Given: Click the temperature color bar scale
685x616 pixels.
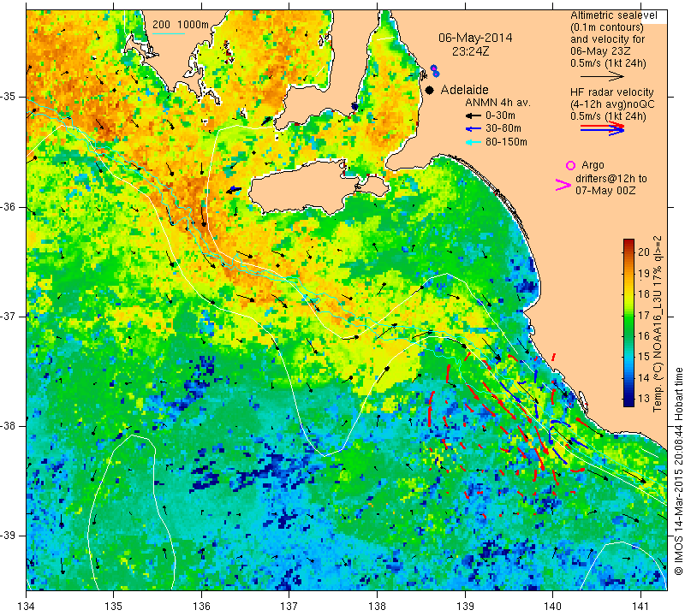Looking at the screenshot, I should click(x=628, y=323).
